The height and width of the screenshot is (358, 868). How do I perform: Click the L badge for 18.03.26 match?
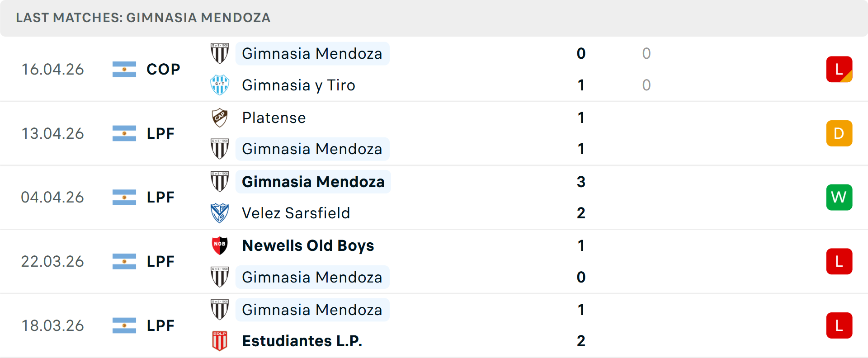pyautogui.click(x=839, y=325)
